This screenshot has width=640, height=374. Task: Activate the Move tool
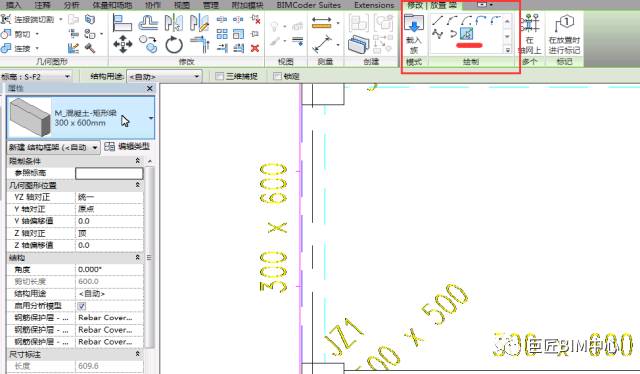click(x=122, y=45)
